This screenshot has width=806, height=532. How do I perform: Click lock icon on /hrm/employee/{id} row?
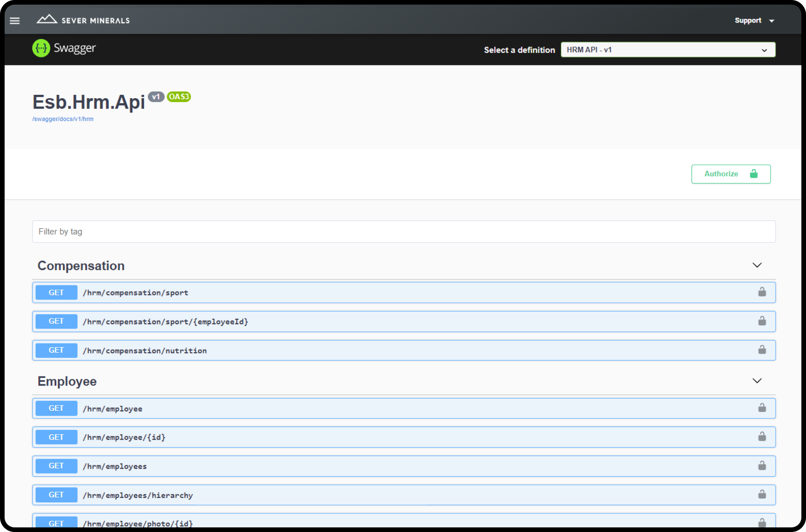(762, 437)
